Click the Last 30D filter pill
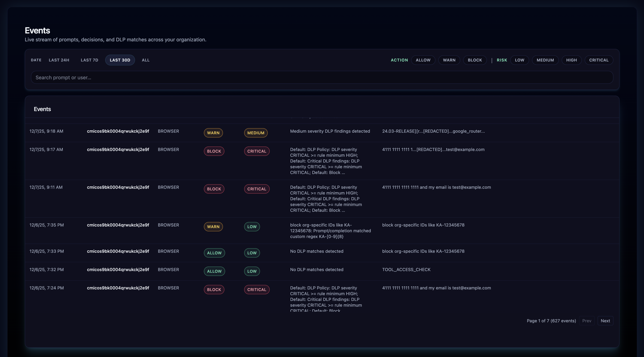644x357 pixels. [x=120, y=60]
